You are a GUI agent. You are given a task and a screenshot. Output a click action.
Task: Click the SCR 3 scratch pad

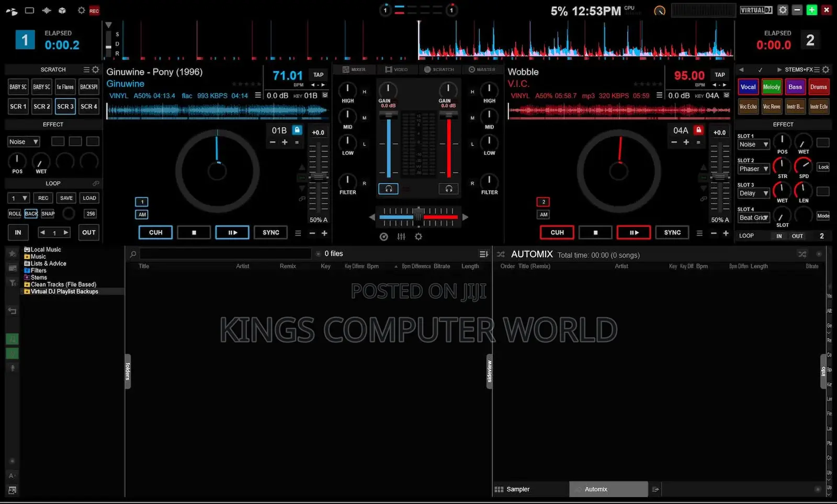(x=65, y=107)
